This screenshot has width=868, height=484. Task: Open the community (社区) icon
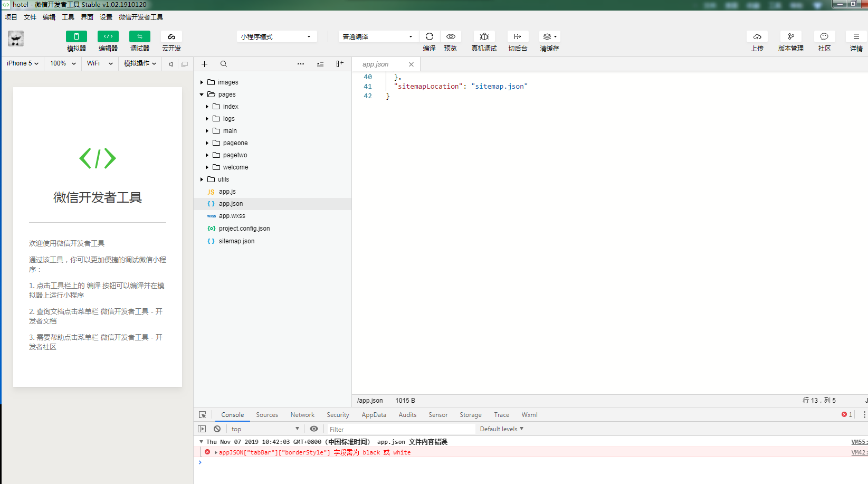pyautogui.click(x=824, y=36)
